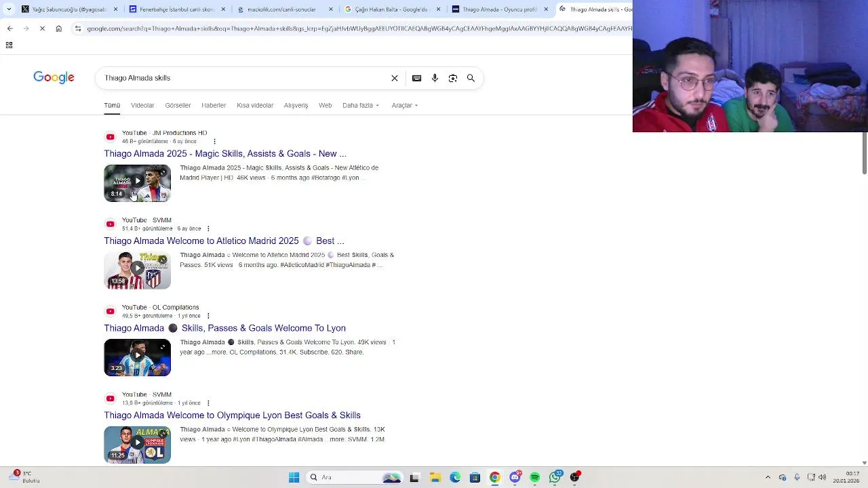This screenshot has height=488, width=868.
Task: Open the on-screen keyboard input tool
Action: [x=417, y=78]
